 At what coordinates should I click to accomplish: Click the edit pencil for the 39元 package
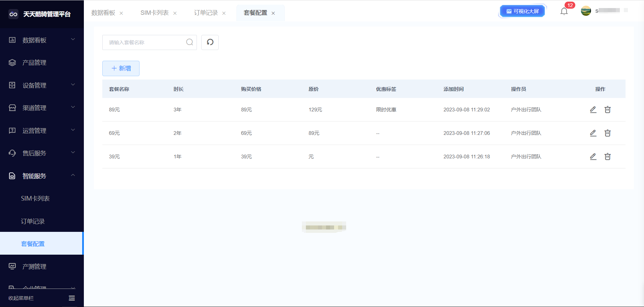(x=593, y=157)
